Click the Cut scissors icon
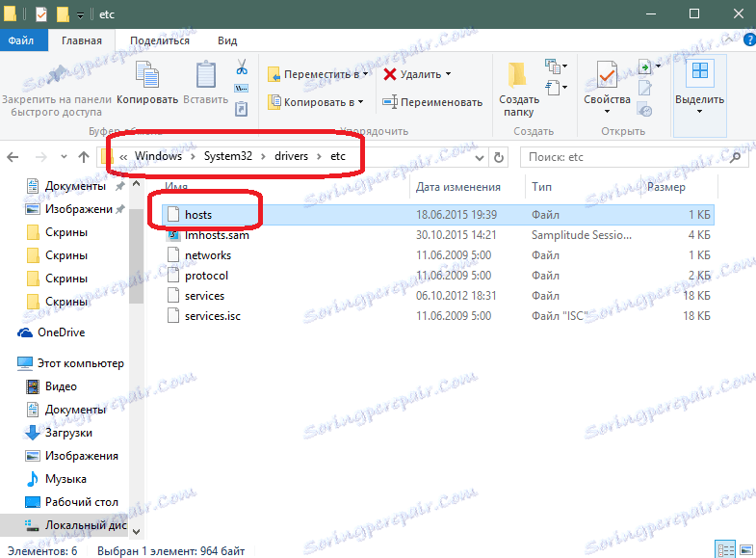756x558 pixels. click(242, 67)
